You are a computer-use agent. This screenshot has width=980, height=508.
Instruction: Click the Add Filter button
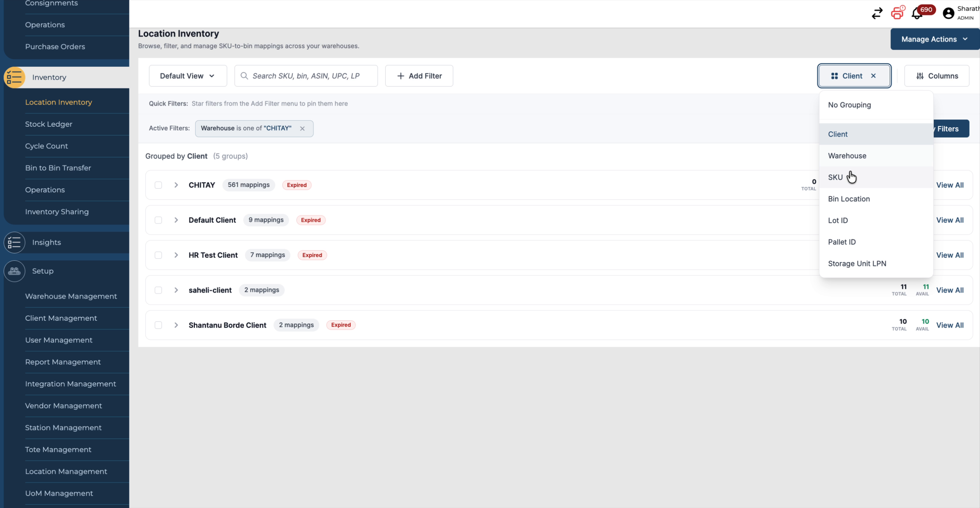point(419,76)
